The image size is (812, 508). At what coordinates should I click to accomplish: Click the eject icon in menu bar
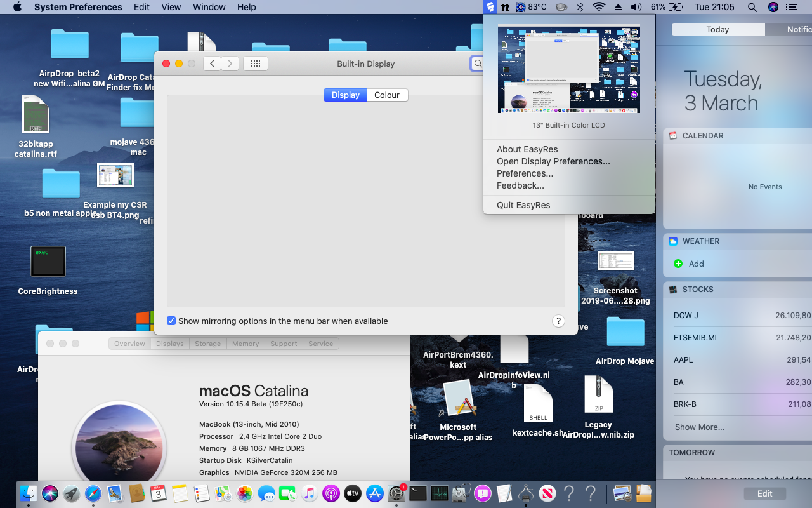619,7
